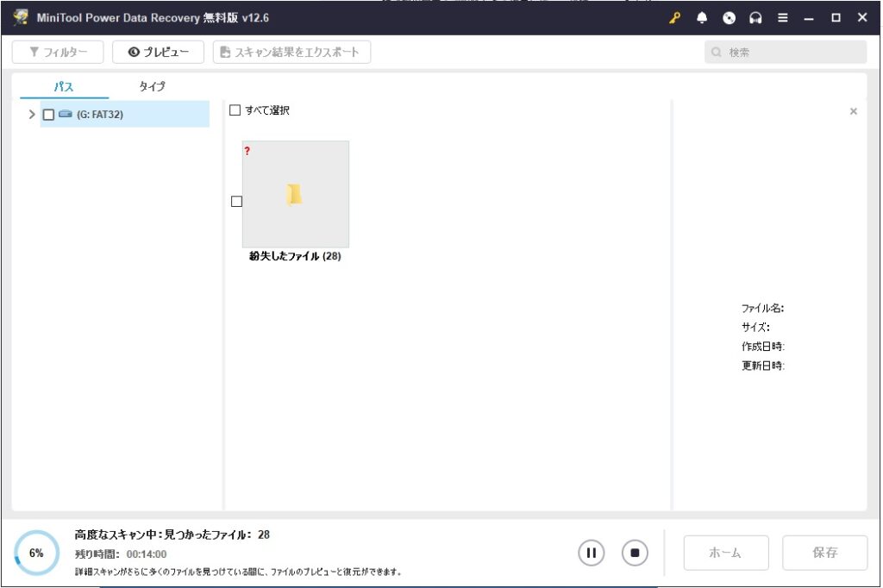The height and width of the screenshot is (588, 883).
Task: Click the ホーム button
Action: (726, 553)
